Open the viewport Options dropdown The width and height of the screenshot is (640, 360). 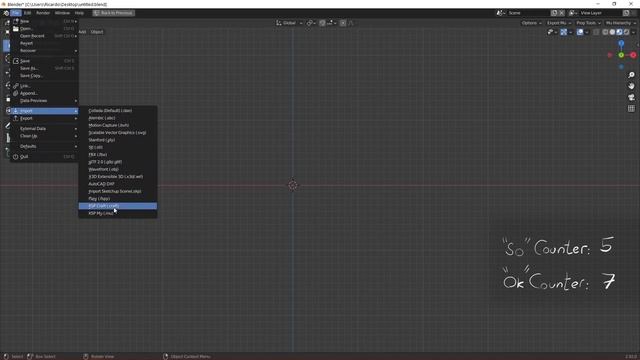pyautogui.click(x=531, y=23)
